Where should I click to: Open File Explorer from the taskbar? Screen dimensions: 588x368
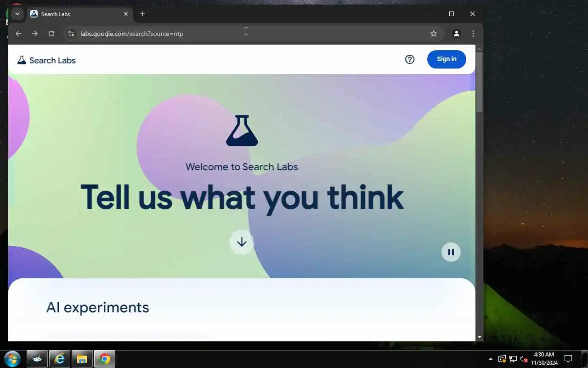82,359
